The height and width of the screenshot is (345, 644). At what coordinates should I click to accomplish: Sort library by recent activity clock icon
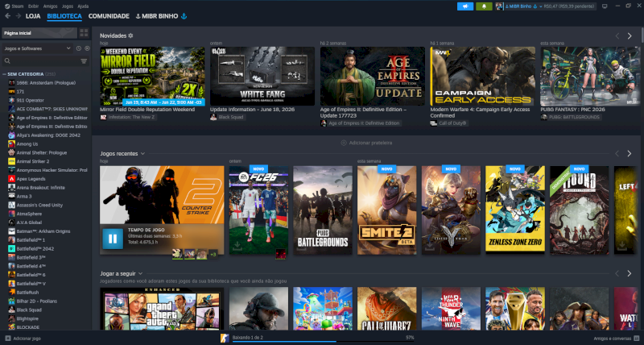click(x=79, y=48)
